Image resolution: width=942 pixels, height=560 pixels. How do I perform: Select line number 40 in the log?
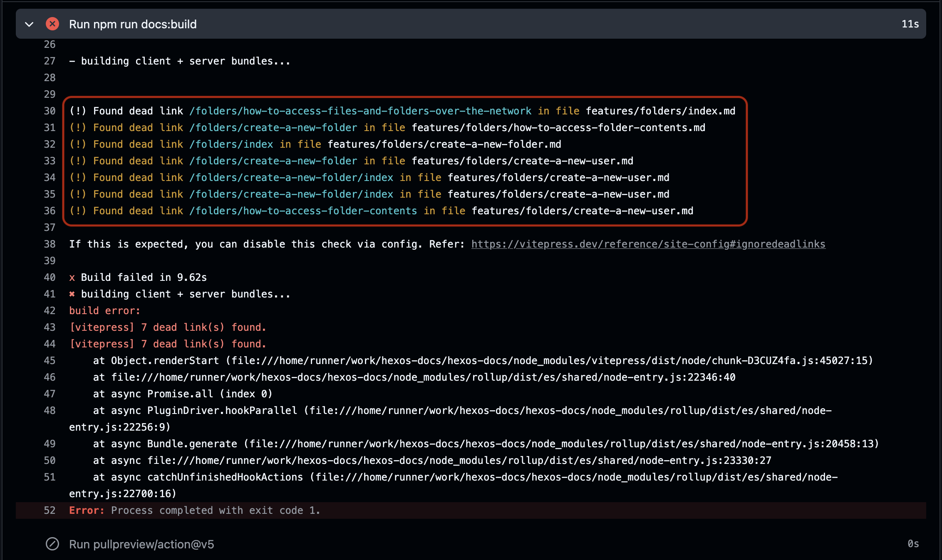(x=50, y=277)
